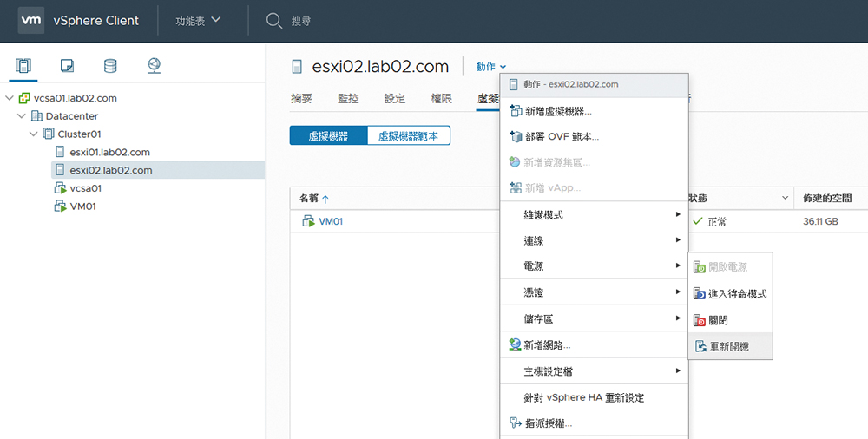The height and width of the screenshot is (439, 868).
Task: Select the 虛擬機器範本 toggle button
Action: [409, 135]
